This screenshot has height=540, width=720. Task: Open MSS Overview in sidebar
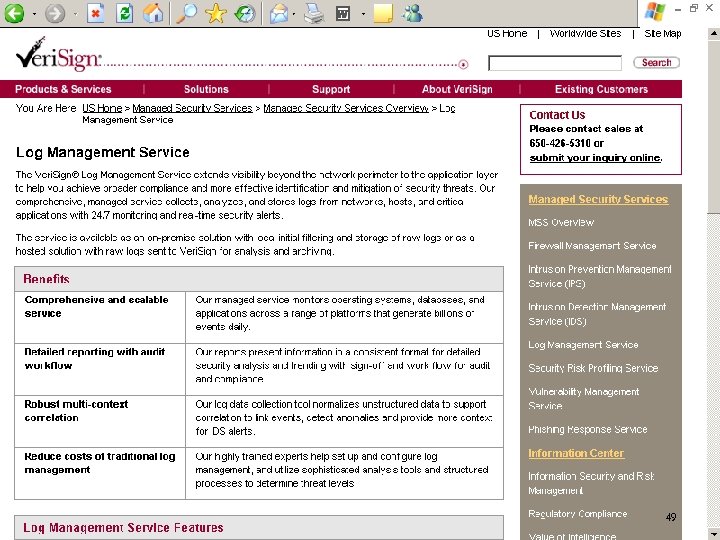[561, 222]
